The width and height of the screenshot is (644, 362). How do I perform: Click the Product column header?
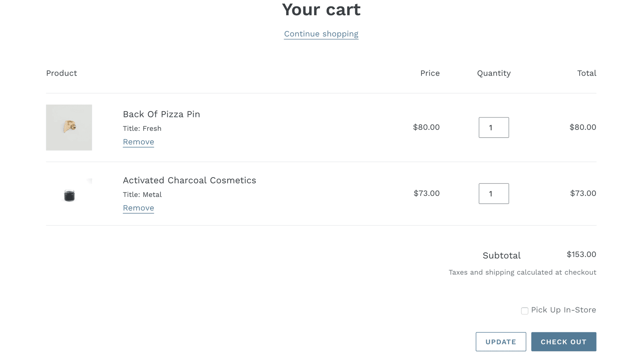tap(62, 73)
